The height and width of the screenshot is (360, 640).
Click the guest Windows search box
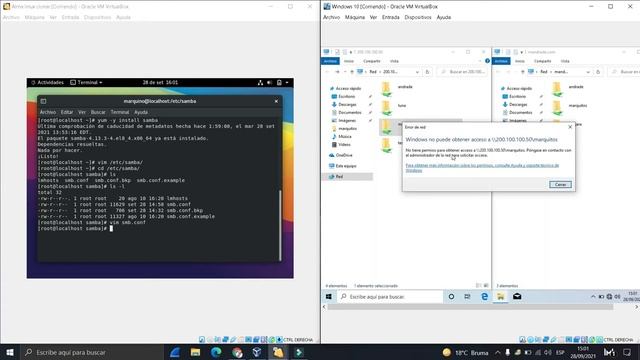390,296
